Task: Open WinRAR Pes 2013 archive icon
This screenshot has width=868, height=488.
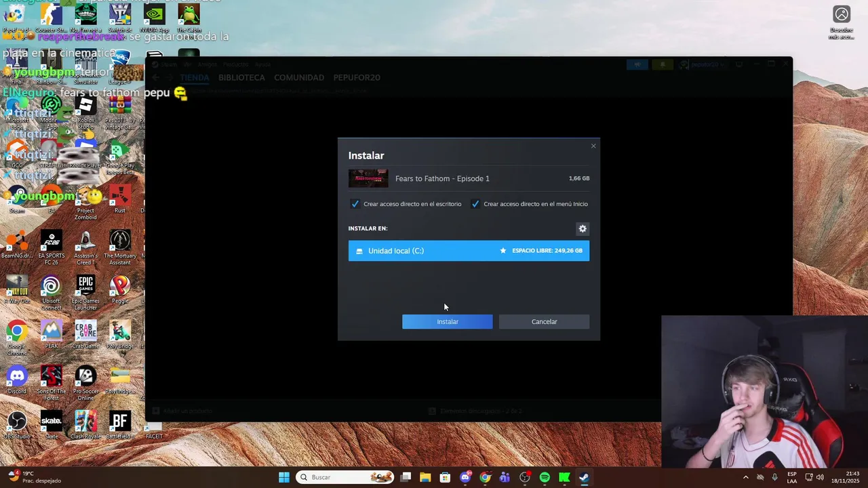Action: tap(120, 112)
